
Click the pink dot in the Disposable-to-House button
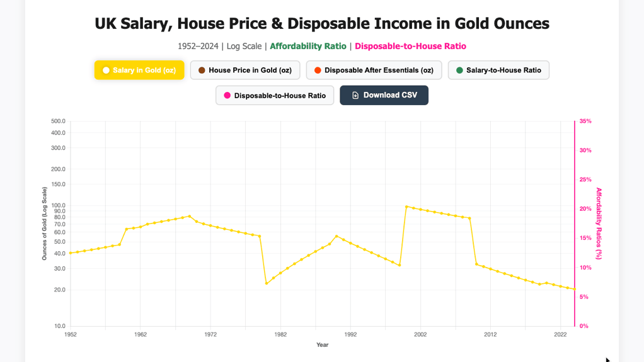pyautogui.click(x=227, y=96)
